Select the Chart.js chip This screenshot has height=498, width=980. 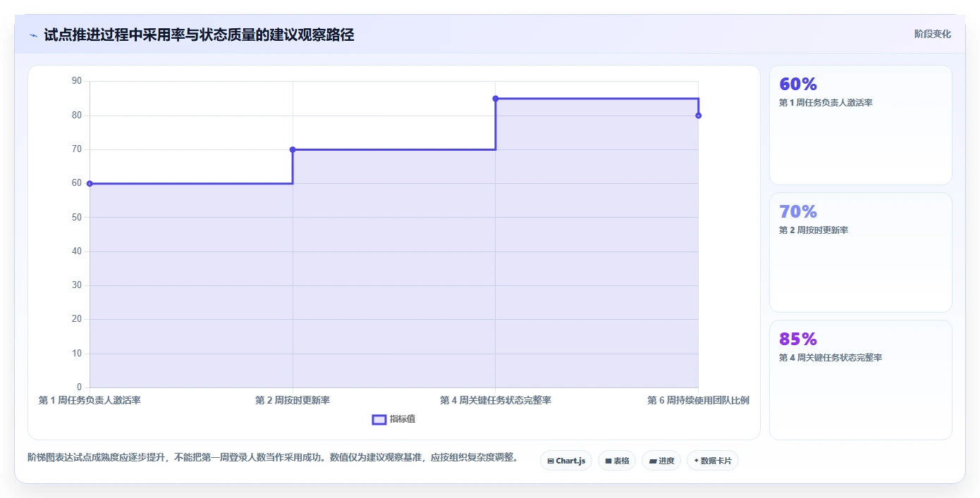[x=566, y=461]
